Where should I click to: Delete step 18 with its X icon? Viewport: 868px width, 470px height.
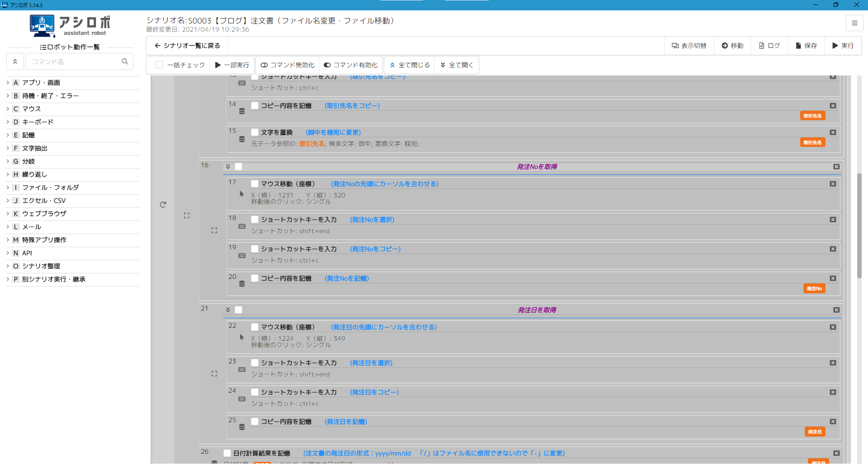833,220
